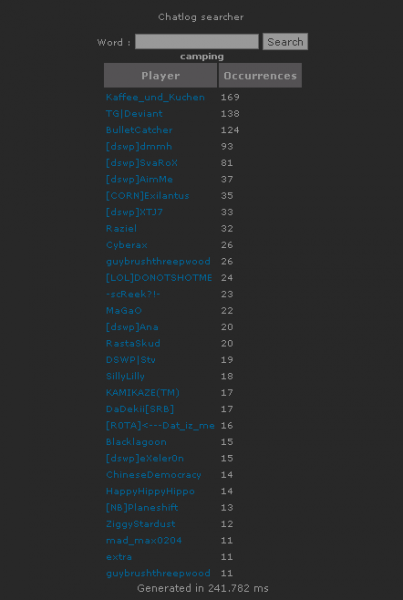
Task: Focus the Word input field
Action: point(197,41)
